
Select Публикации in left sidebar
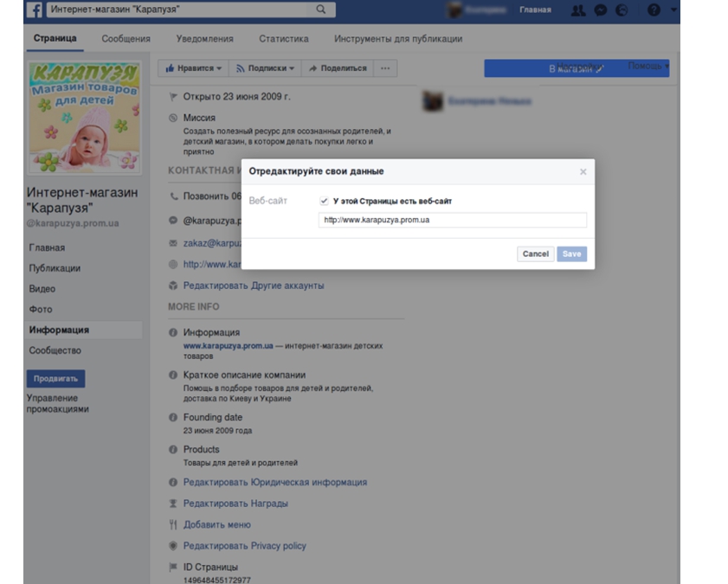click(55, 268)
